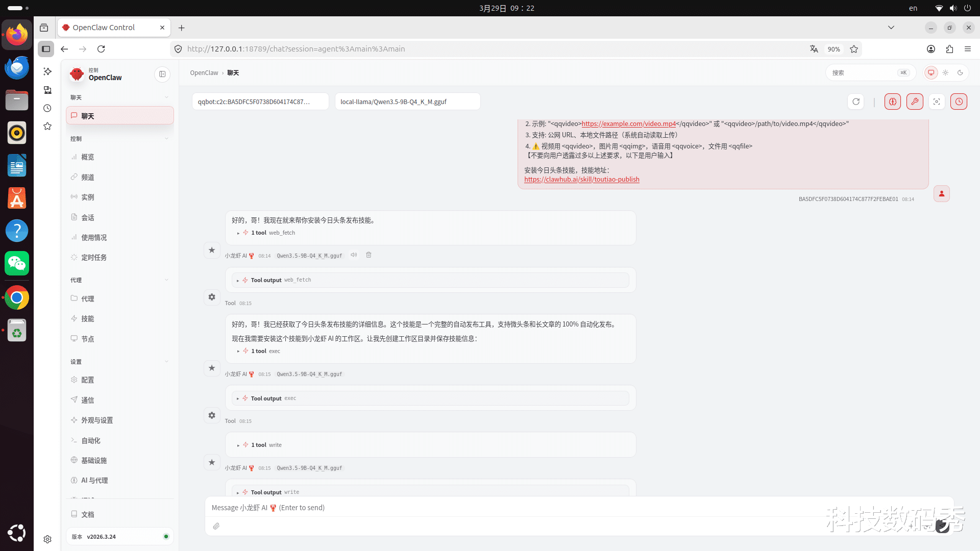Open the clawhub.ai toutiao-publish link
980x551 pixels.
[581, 180]
